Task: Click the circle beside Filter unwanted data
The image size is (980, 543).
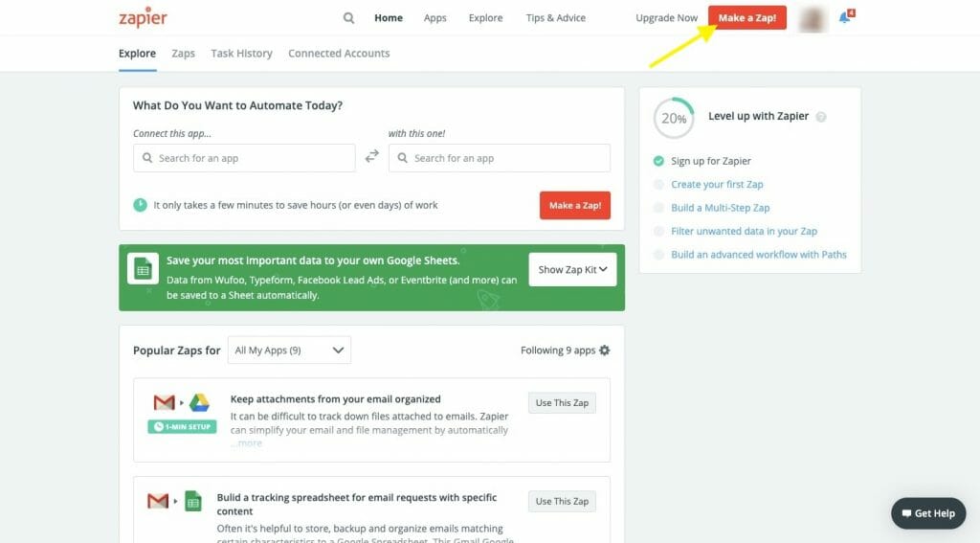Action: point(658,232)
